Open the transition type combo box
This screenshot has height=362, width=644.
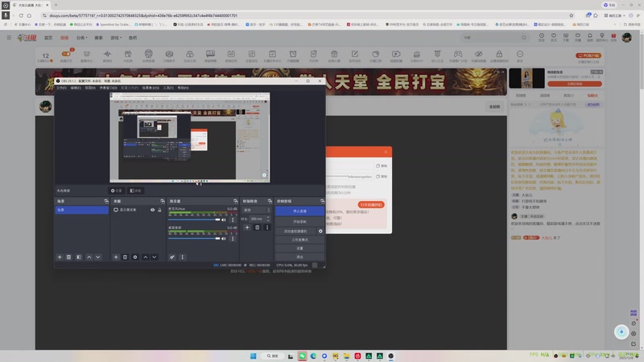[256, 210]
